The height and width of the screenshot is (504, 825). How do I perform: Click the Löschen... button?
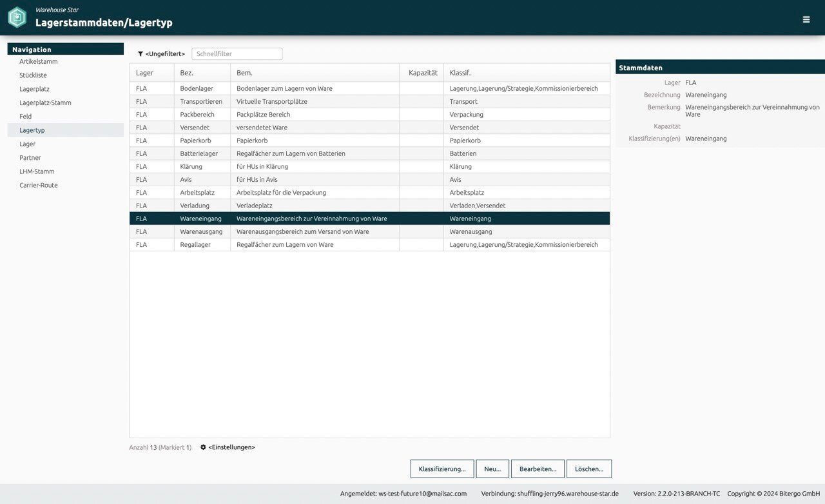click(x=589, y=469)
